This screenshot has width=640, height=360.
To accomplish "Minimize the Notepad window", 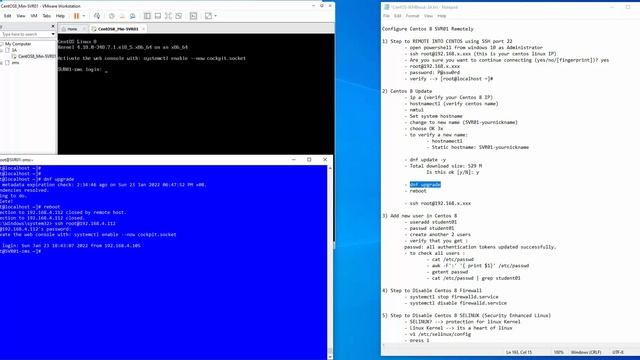I will pos(612,7).
